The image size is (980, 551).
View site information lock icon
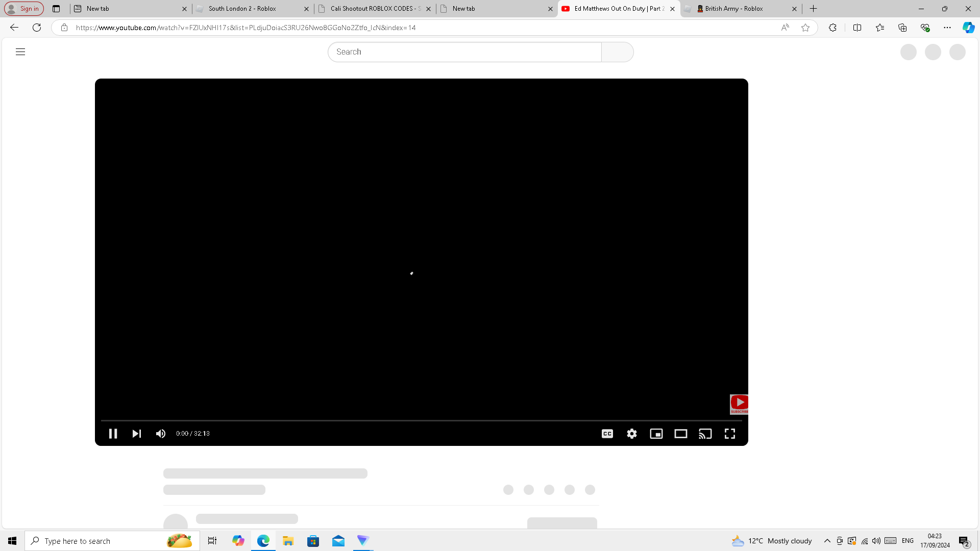click(64, 28)
